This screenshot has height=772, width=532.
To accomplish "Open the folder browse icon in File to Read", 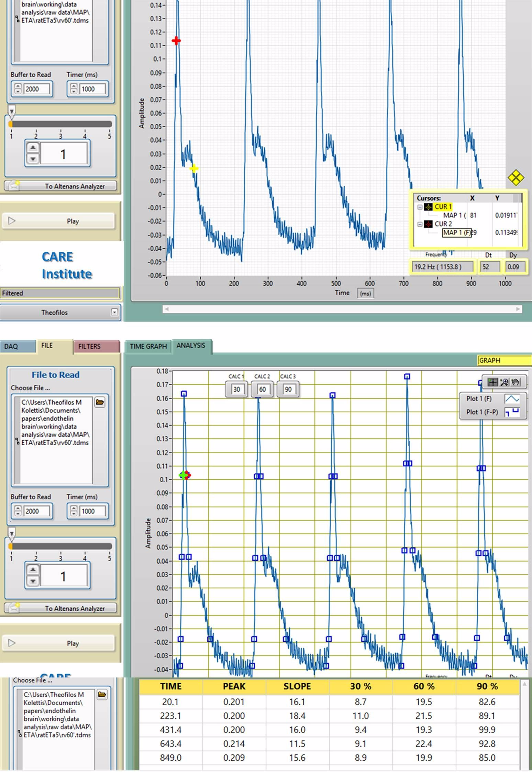I will [x=100, y=402].
